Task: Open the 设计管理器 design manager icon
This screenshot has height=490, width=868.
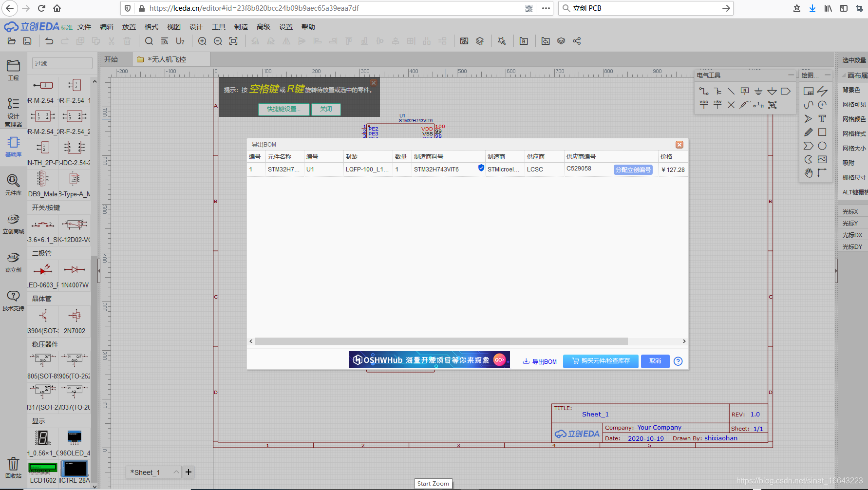Action: point(13,113)
